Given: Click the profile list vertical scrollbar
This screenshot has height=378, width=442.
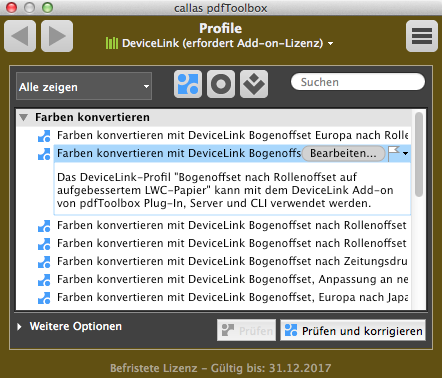Looking at the screenshot, I should (419, 154).
